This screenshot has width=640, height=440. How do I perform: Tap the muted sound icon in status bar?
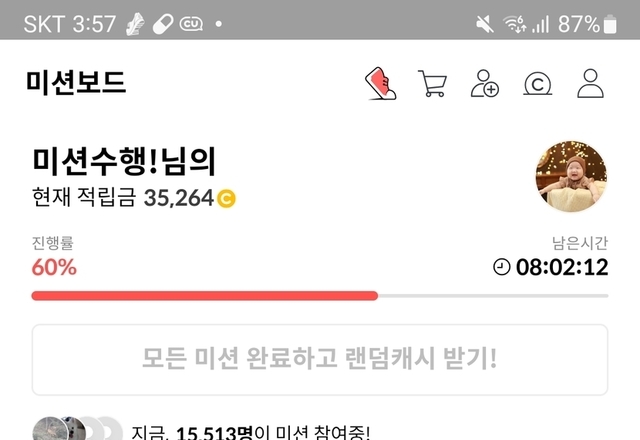tap(485, 24)
